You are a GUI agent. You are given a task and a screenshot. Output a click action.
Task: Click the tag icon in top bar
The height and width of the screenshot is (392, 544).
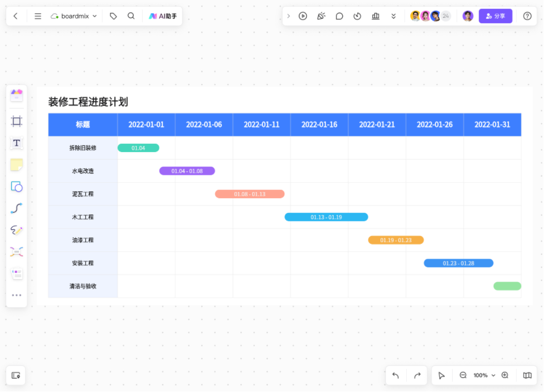[x=113, y=16]
